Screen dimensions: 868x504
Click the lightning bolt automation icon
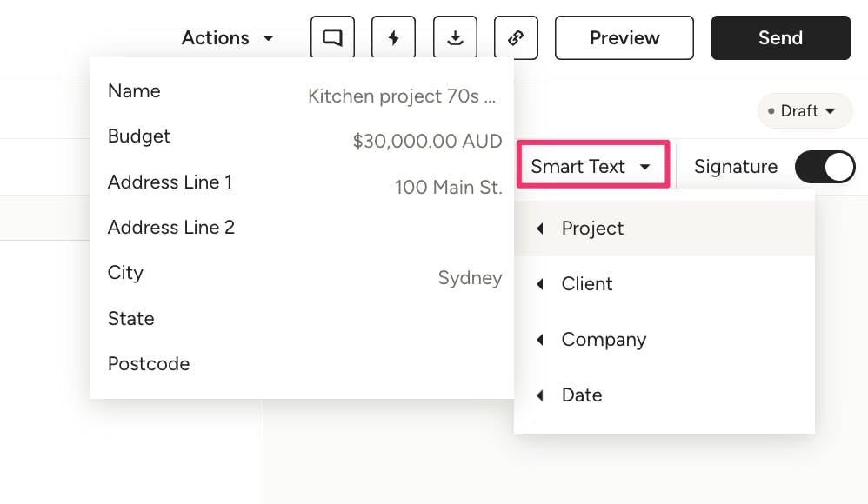pos(394,37)
